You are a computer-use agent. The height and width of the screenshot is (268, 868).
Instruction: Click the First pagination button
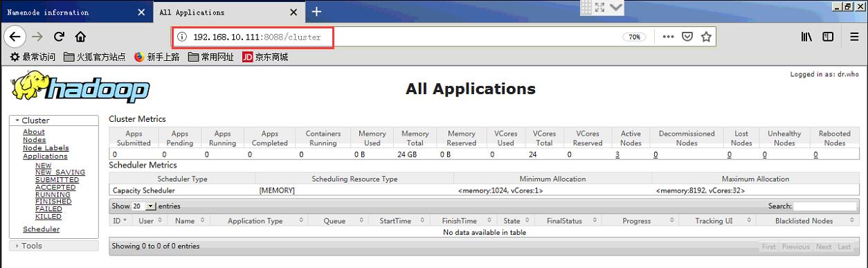point(769,247)
